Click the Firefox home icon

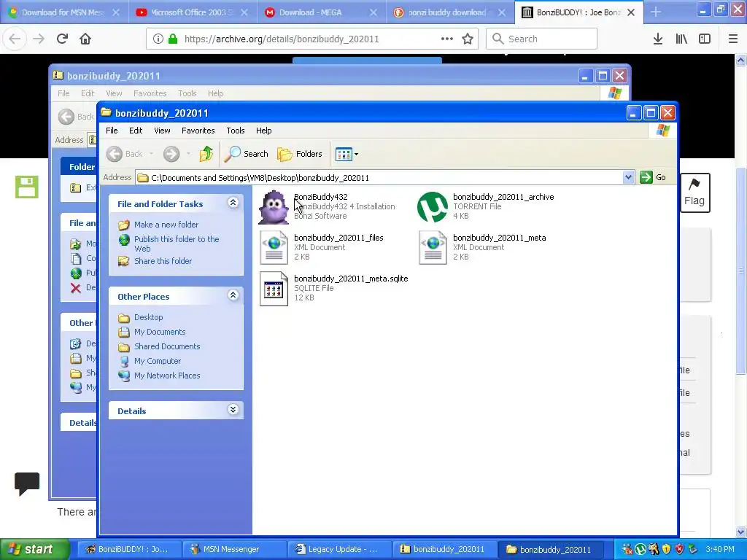pos(85,39)
